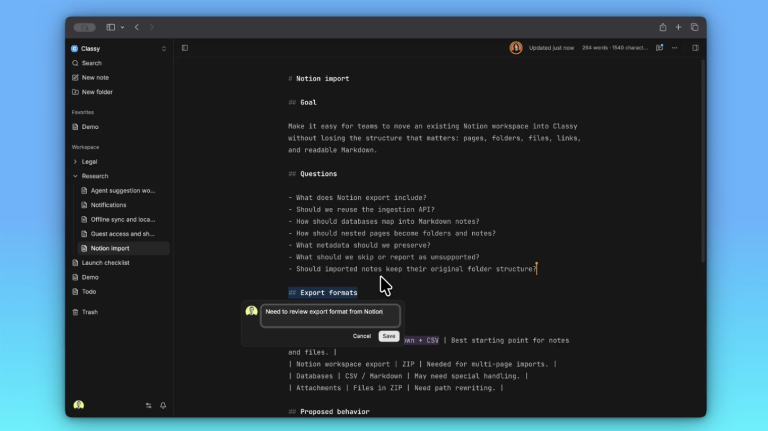Open the Agent suggestion note
This screenshot has width=768, height=431.
coord(123,191)
